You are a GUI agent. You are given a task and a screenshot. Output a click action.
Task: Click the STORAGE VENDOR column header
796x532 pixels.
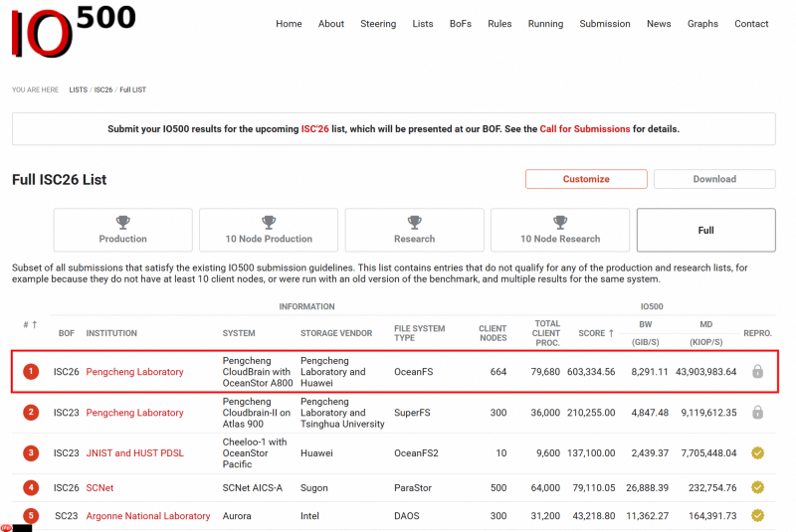click(x=336, y=333)
